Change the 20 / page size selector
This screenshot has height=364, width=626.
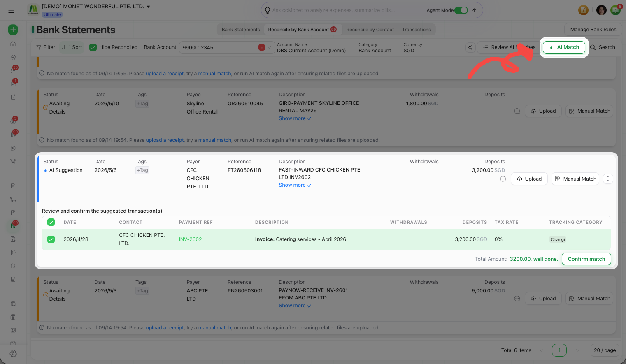tap(605, 350)
